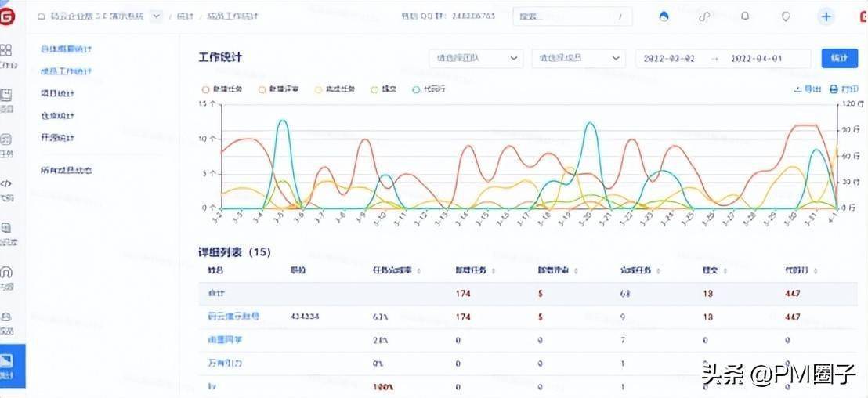
Task: Sort table by 任务完成率 column arrows
Action: (418, 271)
